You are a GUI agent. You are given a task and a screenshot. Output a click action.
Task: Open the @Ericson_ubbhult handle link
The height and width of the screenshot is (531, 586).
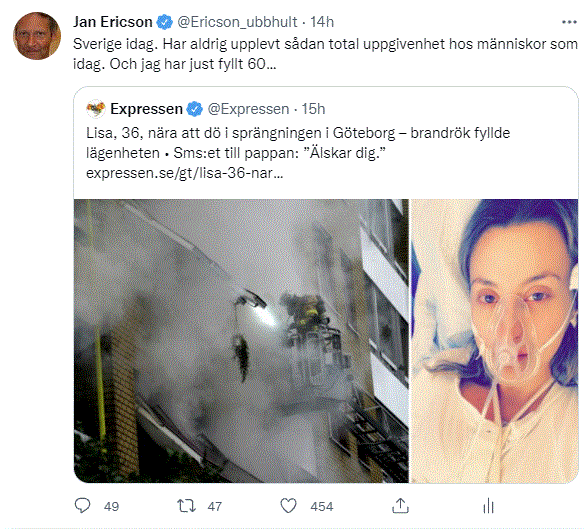click(237, 22)
